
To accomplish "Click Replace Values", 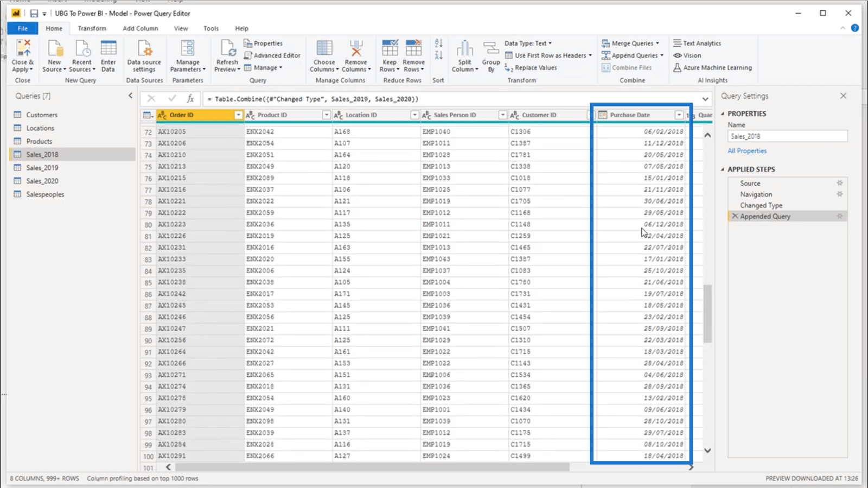I will 531,68.
